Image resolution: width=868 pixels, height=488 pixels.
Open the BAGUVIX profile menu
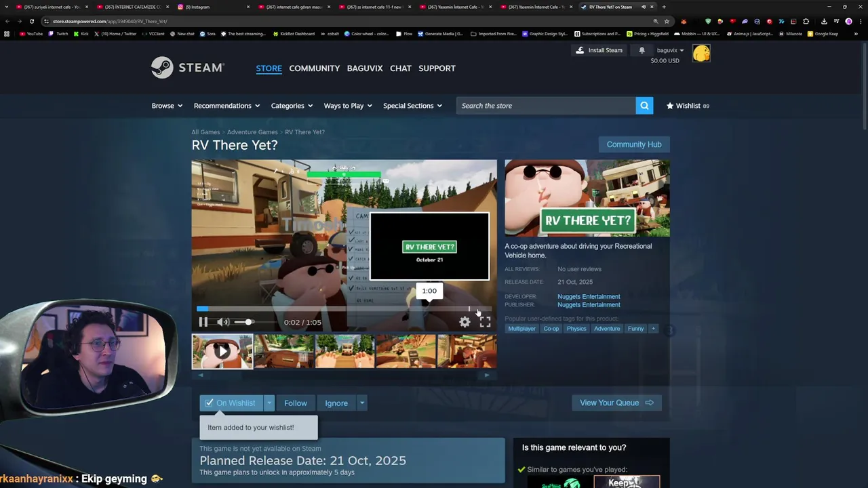click(365, 68)
